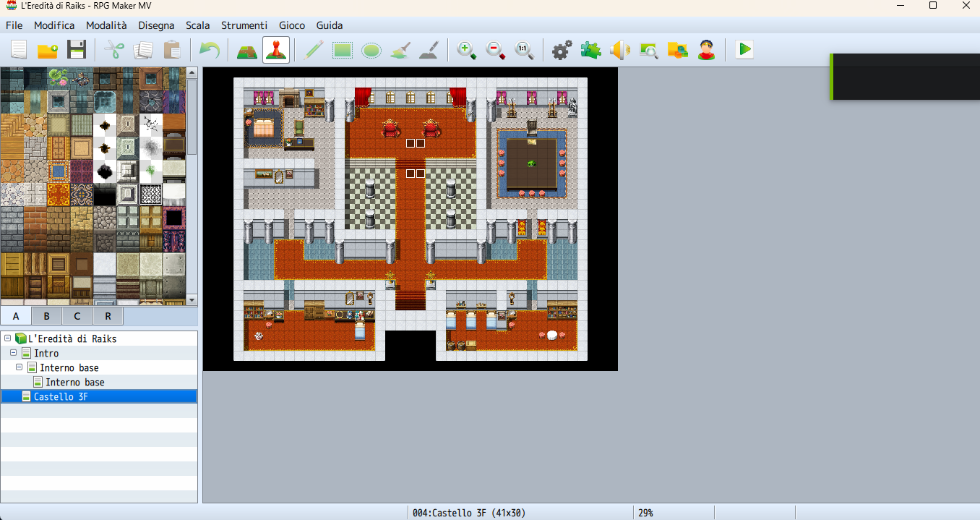Viewport: 980px width, 520px height.
Task: Click the 29% zoom status text
Action: pyautogui.click(x=645, y=513)
